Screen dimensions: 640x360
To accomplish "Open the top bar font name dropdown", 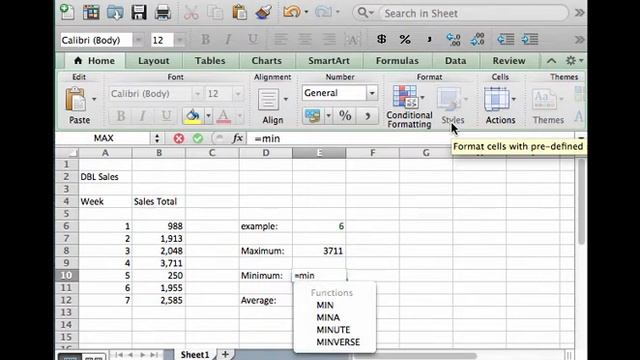I will pyautogui.click(x=139, y=40).
